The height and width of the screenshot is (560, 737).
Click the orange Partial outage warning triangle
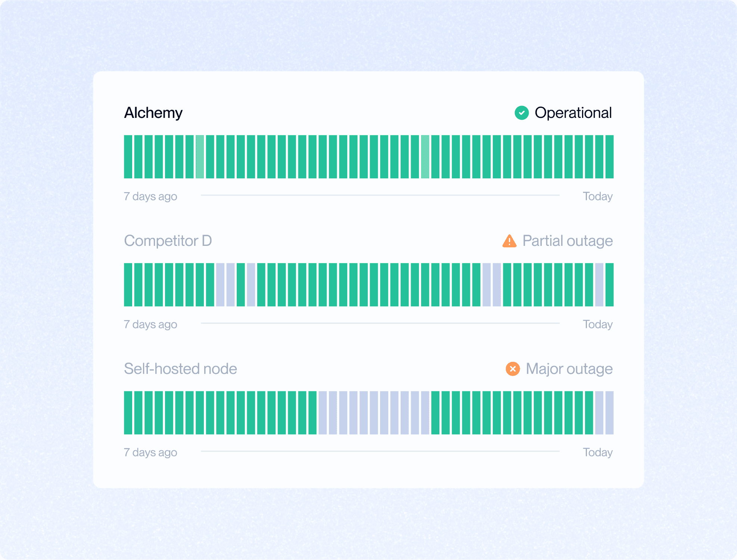(509, 241)
